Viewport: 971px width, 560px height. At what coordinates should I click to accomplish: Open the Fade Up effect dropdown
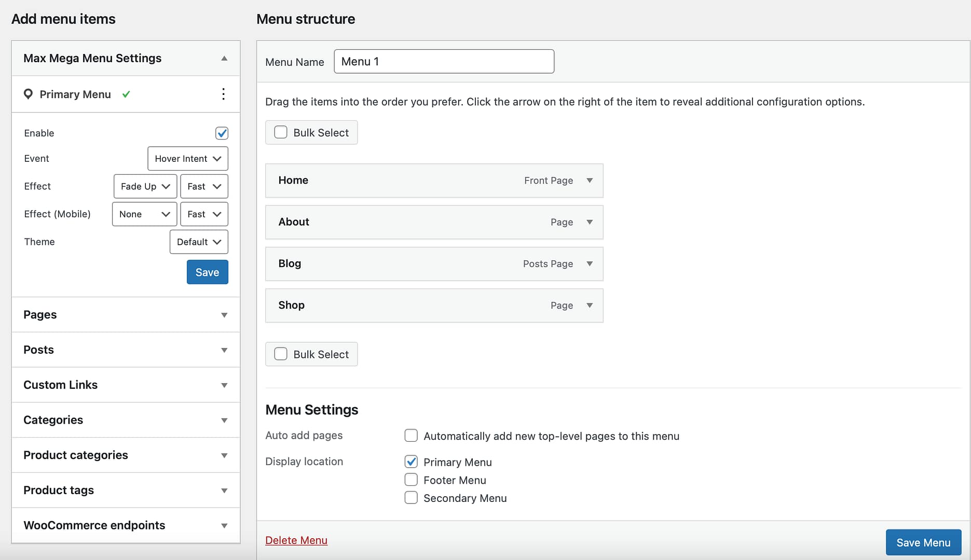pos(145,186)
